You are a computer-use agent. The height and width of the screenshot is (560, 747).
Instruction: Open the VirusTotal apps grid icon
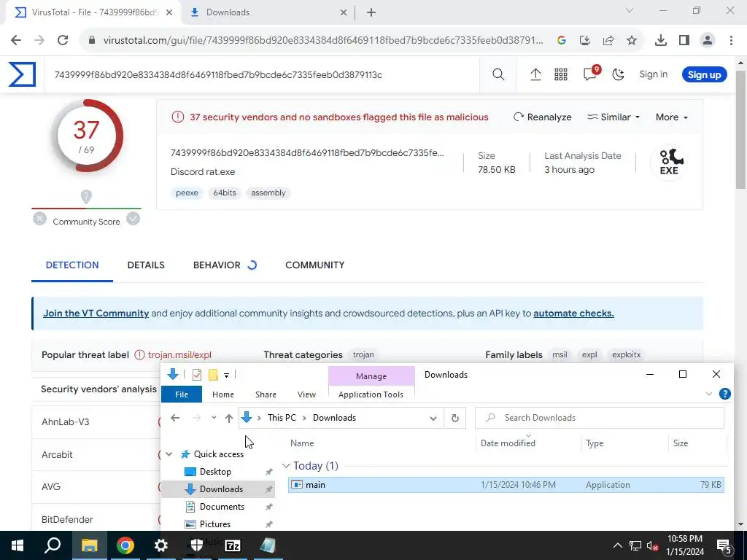click(561, 74)
